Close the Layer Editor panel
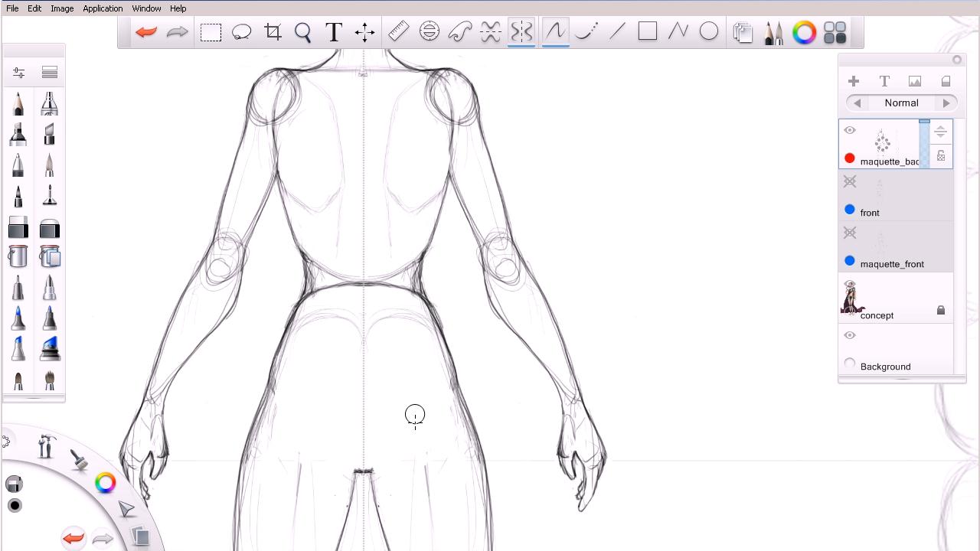This screenshot has width=980, height=551. pyautogui.click(x=957, y=60)
